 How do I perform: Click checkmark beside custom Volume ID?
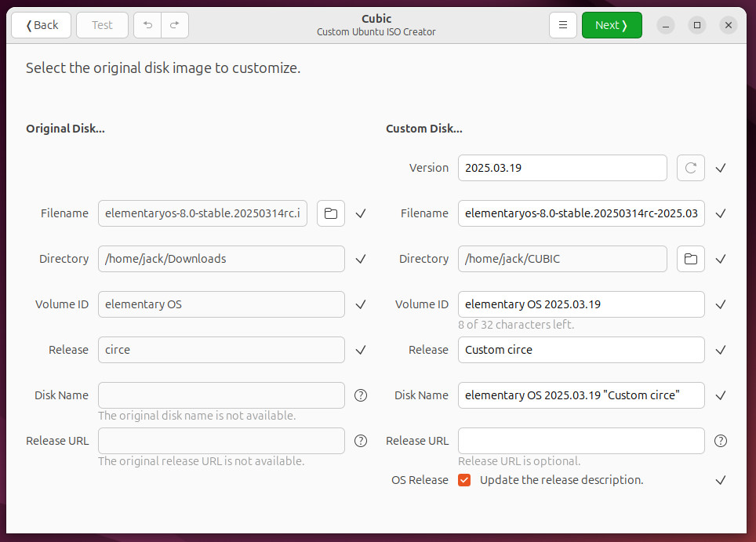pos(721,304)
